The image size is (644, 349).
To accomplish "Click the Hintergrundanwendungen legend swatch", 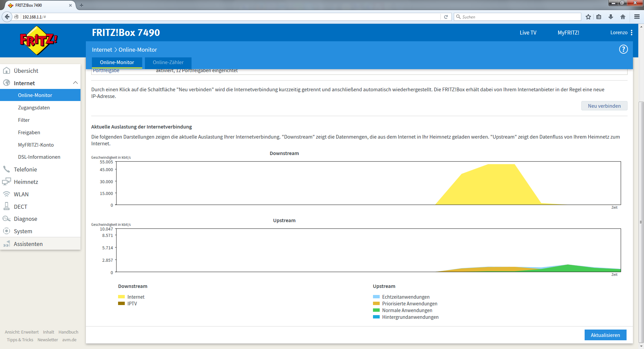I will [x=376, y=317].
